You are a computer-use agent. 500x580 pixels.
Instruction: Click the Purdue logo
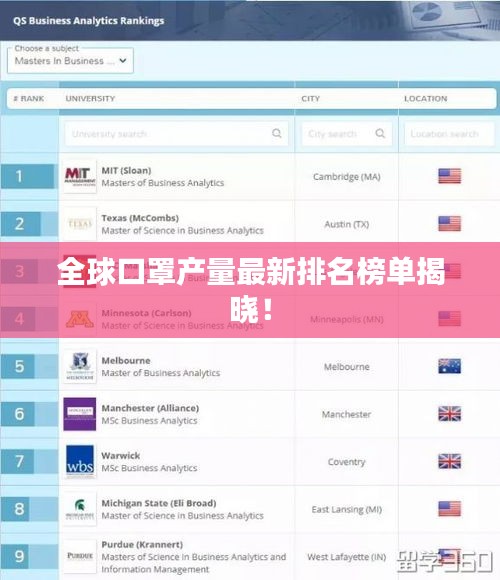point(80,556)
